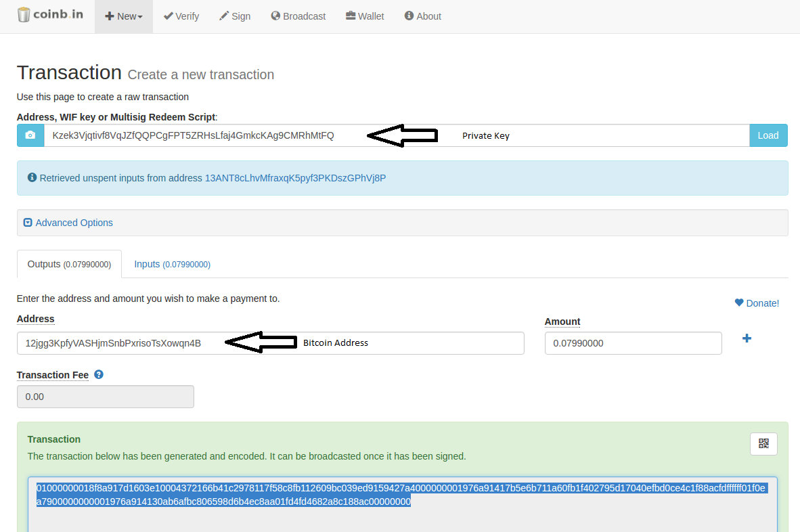This screenshot has width=800, height=532.
Task: Switch to the Inputs tab
Action: coord(172,264)
